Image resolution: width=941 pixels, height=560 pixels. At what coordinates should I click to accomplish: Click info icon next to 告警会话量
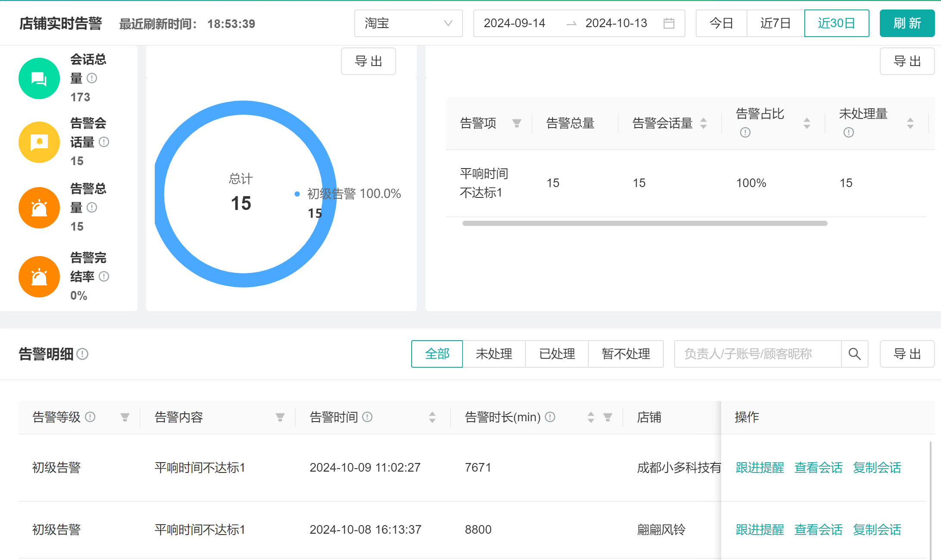[104, 142]
